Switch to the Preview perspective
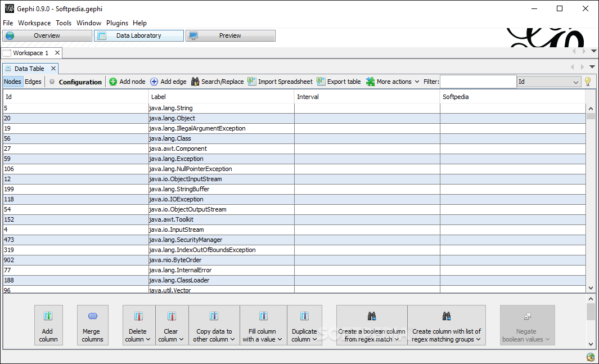The width and height of the screenshot is (599, 364). (231, 35)
